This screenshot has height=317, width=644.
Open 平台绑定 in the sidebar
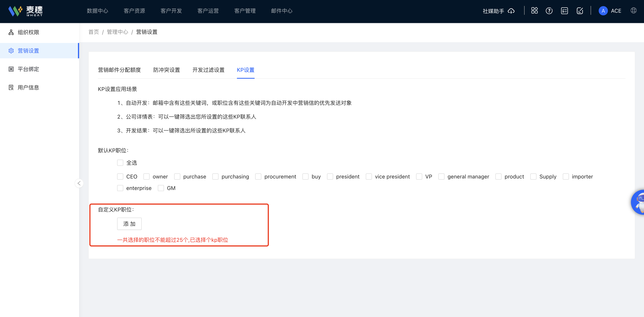click(40, 69)
